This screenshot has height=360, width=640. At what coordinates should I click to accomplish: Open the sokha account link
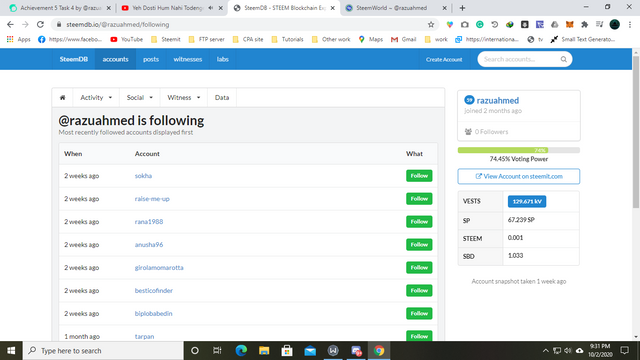point(143,176)
